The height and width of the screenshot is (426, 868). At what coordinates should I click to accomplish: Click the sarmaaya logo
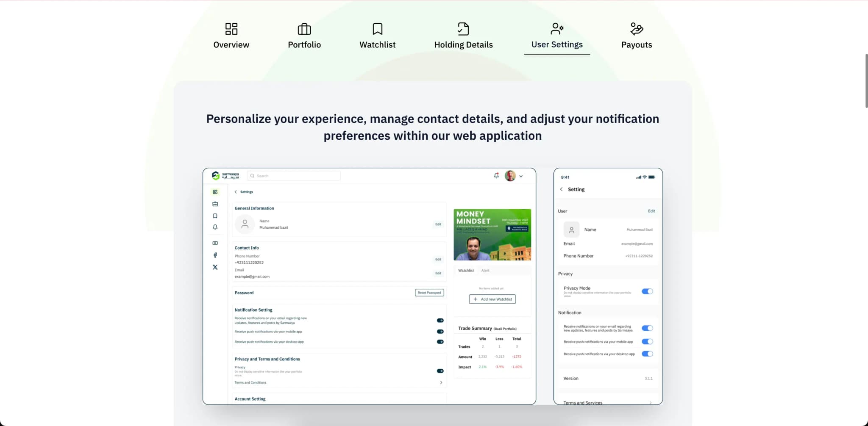[x=225, y=176]
